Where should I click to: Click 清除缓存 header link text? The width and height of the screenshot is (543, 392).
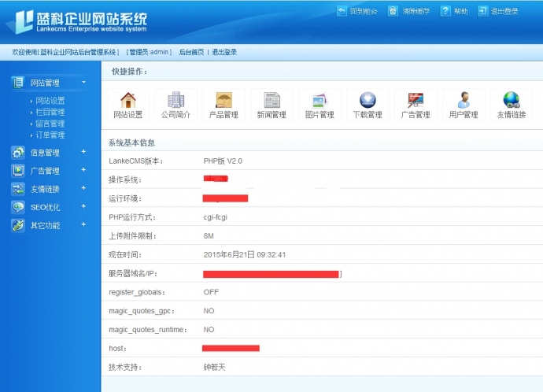click(x=416, y=12)
